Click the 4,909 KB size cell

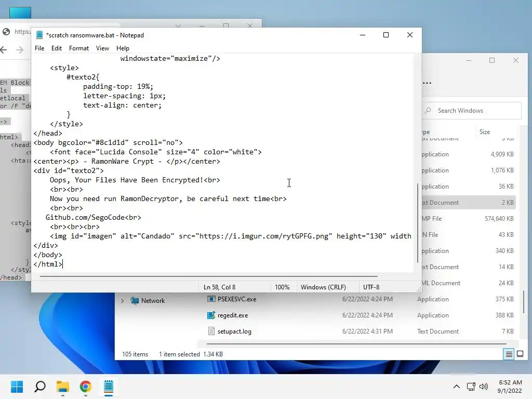502,154
